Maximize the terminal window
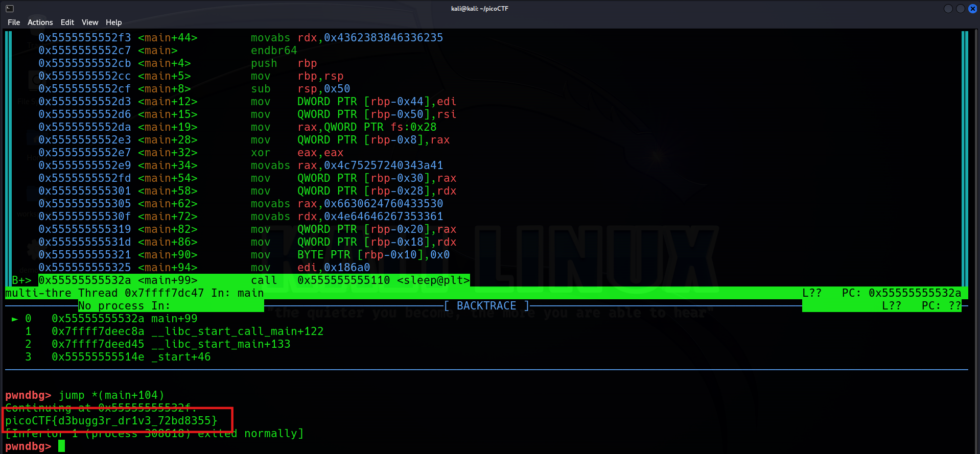 pos(961,9)
